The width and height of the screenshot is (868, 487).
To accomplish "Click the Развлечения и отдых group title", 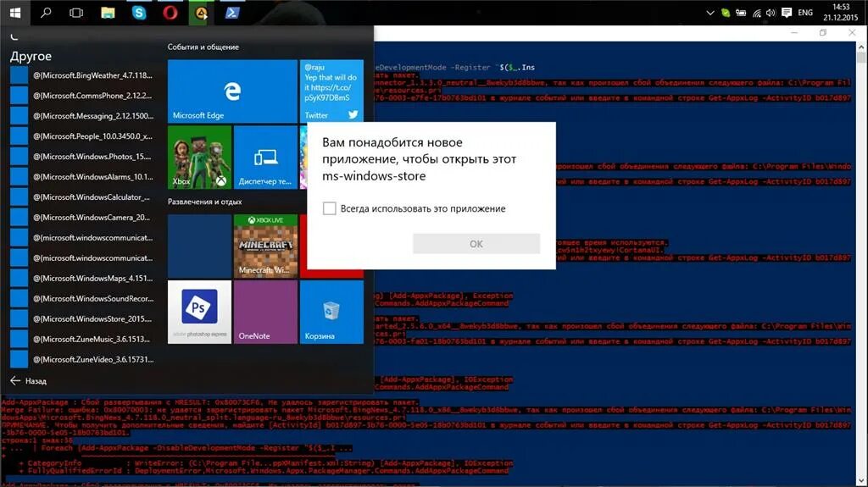I will point(205,202).
